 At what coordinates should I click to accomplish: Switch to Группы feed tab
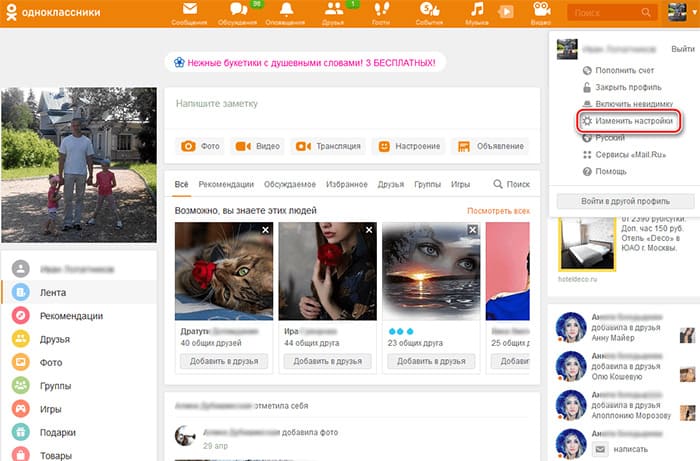(x=427, y=184)
